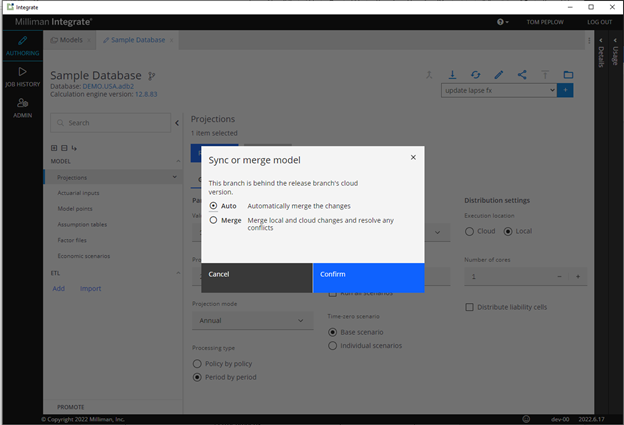624x425 pixels.
Task: Select the Merge radio option
Action: [214, 220]
